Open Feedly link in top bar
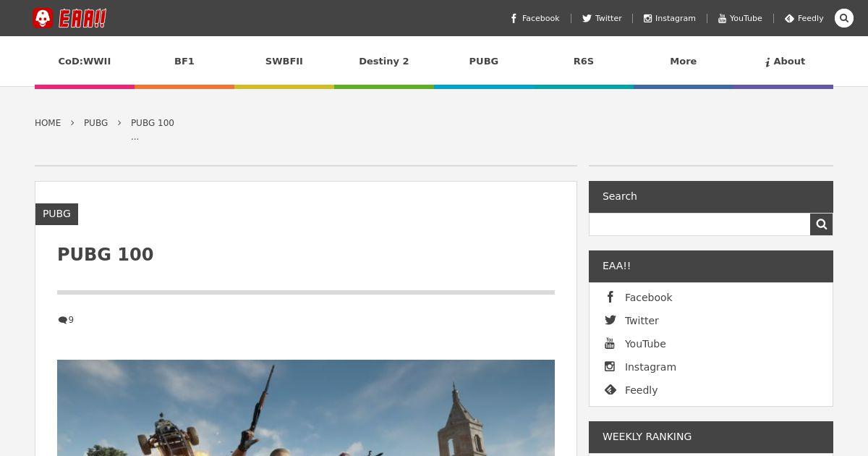 804,18
